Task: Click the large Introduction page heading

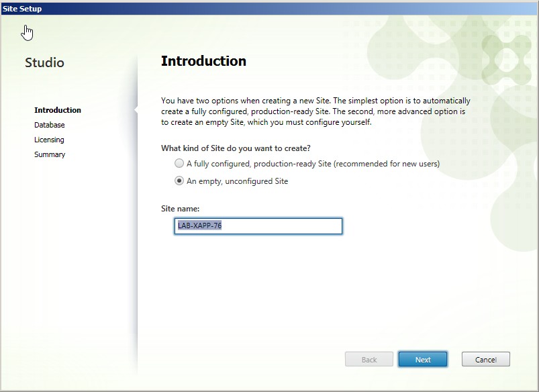Action: [203, 61]
